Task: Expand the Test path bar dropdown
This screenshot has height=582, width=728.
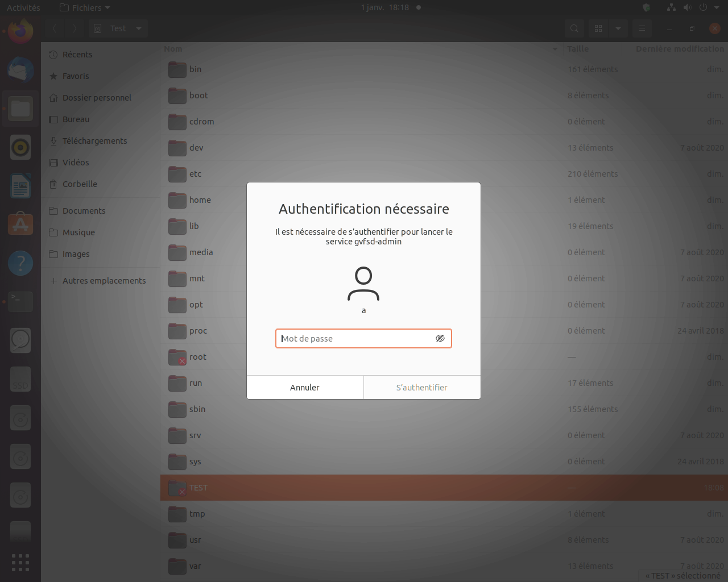Action: coord(139,28)
